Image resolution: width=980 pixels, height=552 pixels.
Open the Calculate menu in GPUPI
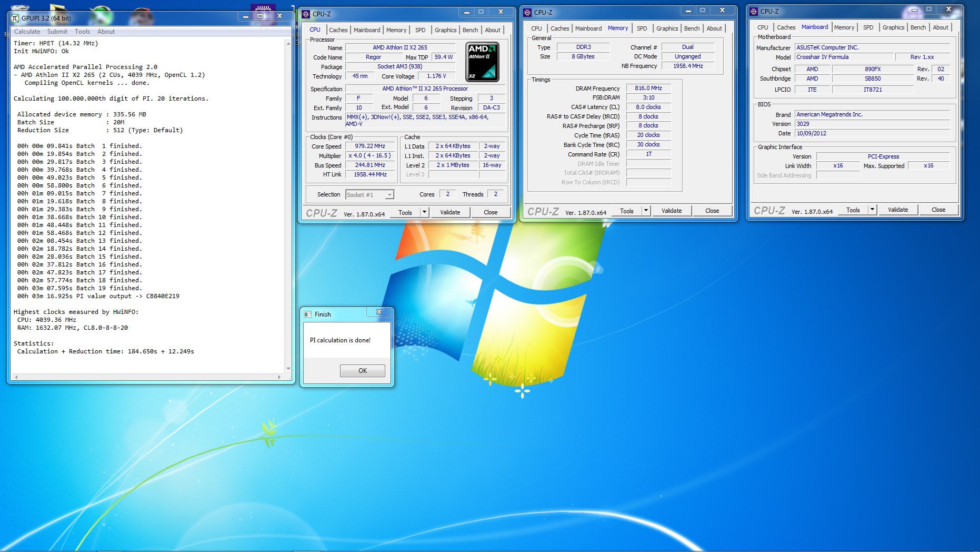tap(27, 32)
